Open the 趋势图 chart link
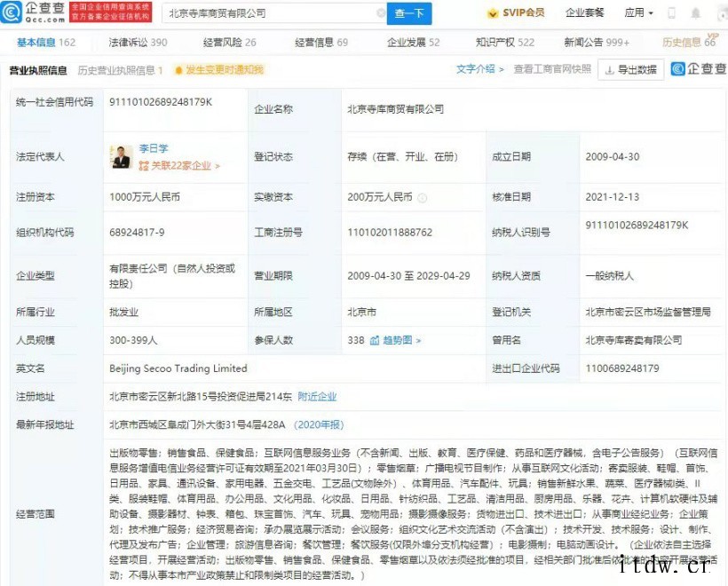Image resolution: width=728 pixels, height=586 pixels. tap(401, 340)
